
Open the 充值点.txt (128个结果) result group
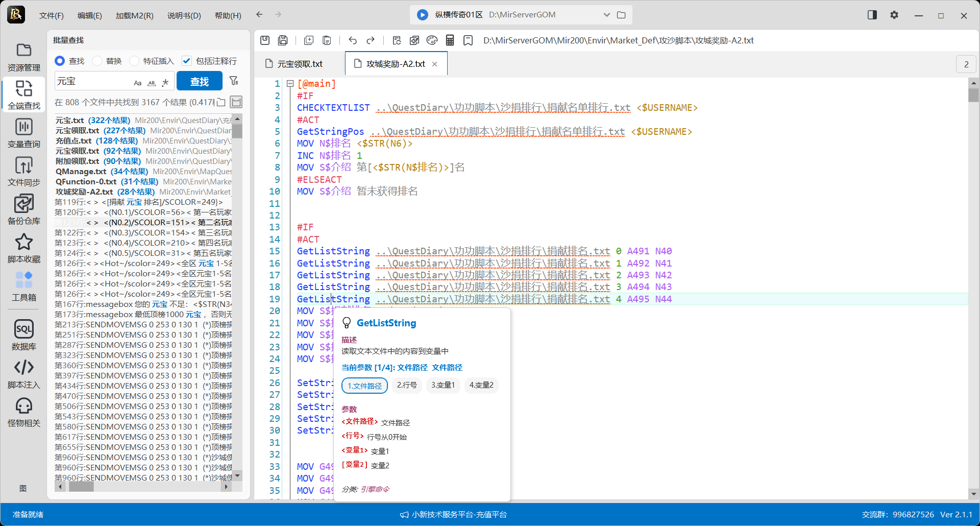coord(143,141)
